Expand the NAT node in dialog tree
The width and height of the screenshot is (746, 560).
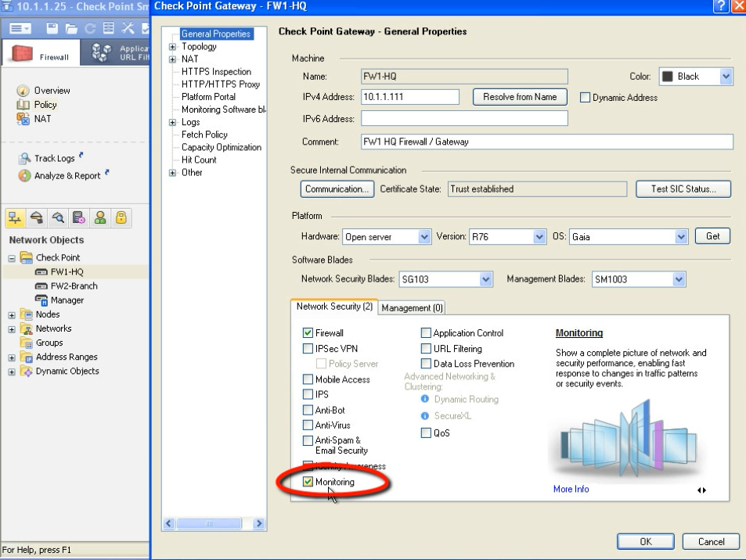coord(172,59)
